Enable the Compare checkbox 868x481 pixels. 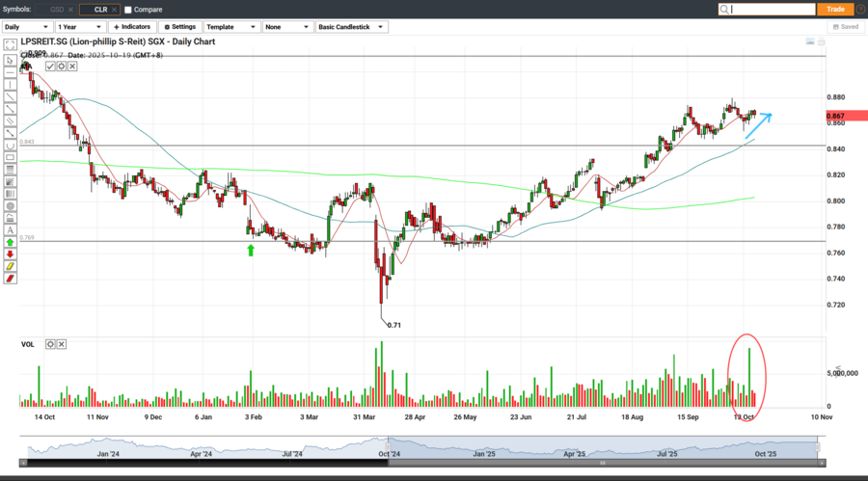click(128, 10)
